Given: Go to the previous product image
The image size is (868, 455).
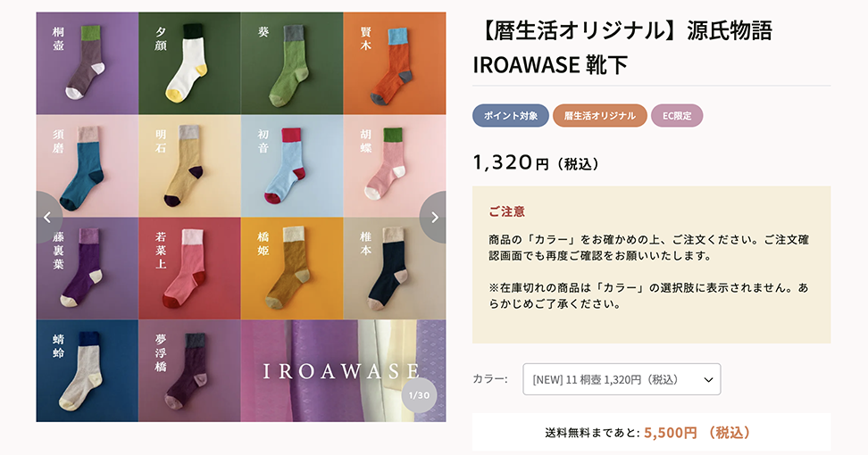Looking at the screenshot, I should tap(48, 218).
